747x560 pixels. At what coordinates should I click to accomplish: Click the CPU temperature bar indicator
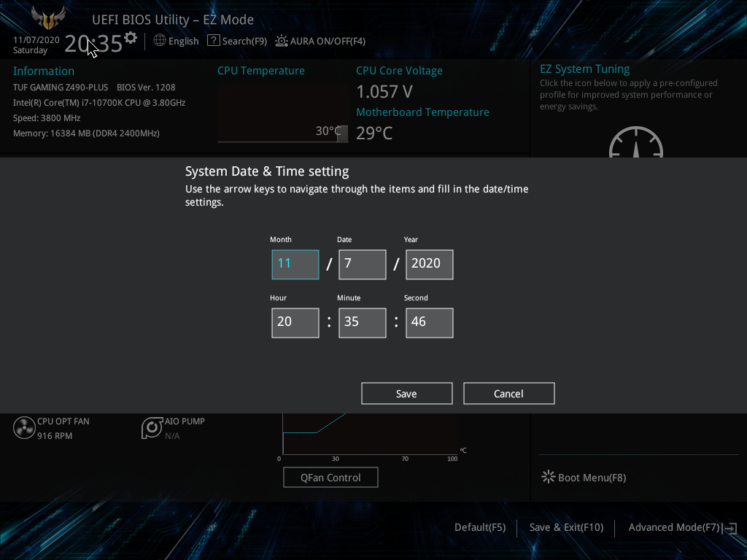343,134
